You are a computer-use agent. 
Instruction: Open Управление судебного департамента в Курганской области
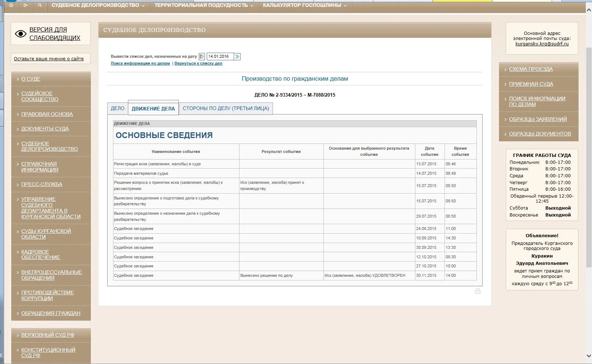click(51, 208)
